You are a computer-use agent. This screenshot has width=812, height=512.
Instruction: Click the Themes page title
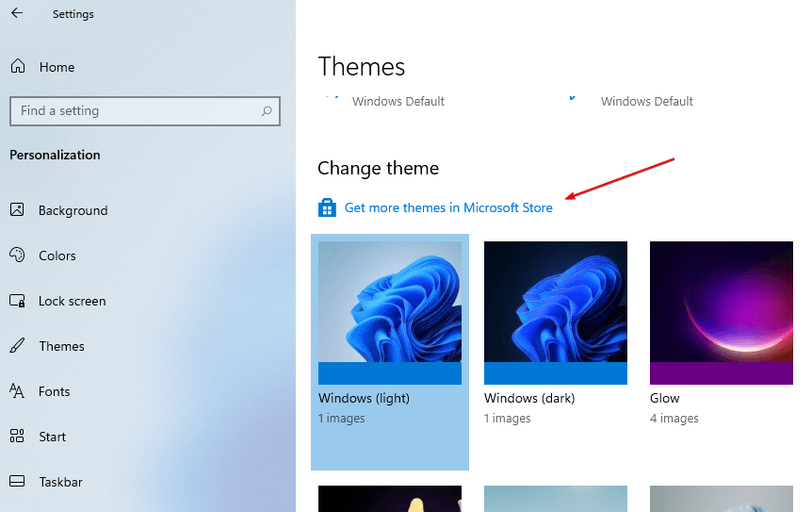362,67
